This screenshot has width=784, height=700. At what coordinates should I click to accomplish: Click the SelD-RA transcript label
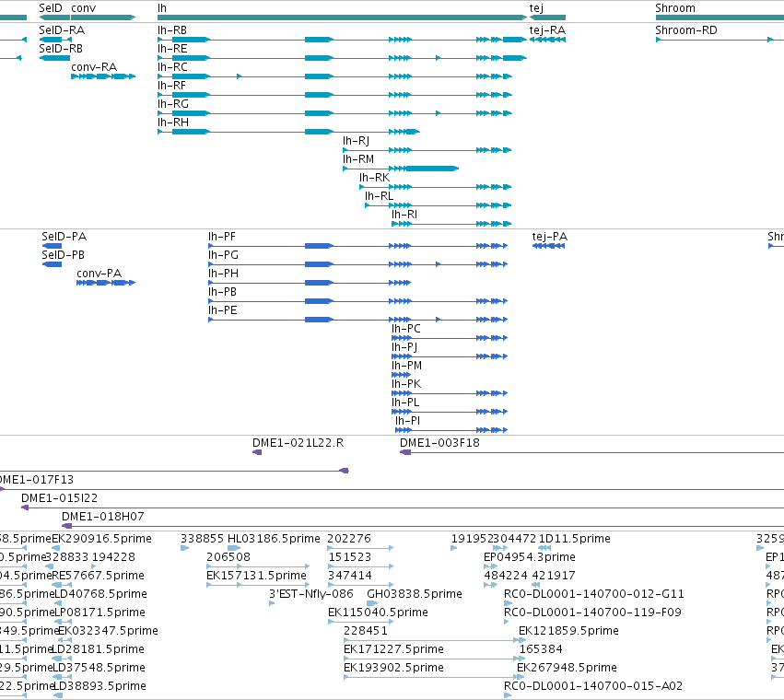pos(62,30)
